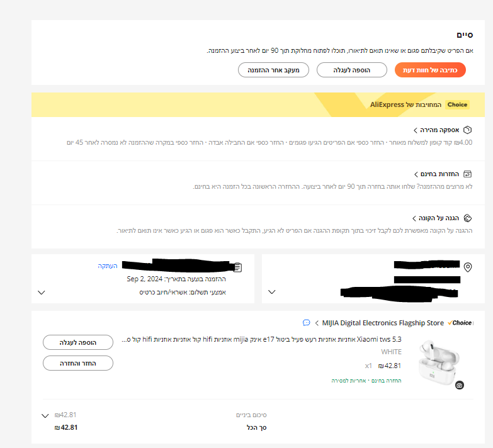Viewport: 493px width, 448px height.
Task: Click the order number clipboard icon
Action: pos(238,267)
